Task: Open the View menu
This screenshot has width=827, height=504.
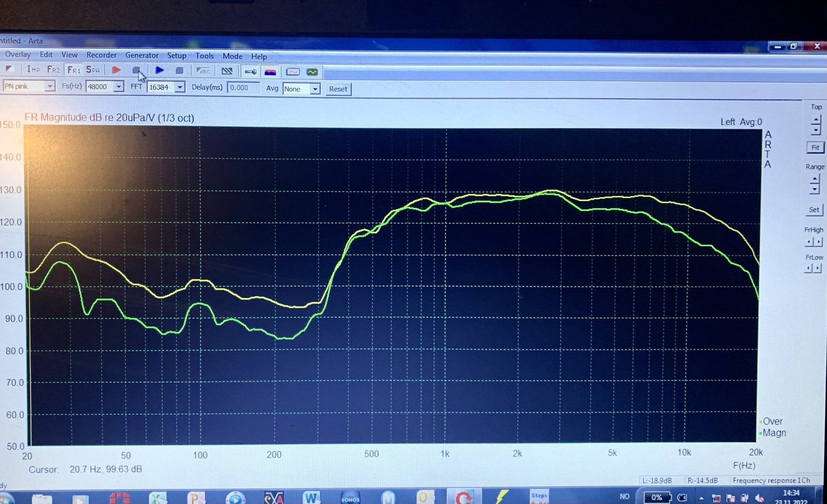Action: [70, 55]
